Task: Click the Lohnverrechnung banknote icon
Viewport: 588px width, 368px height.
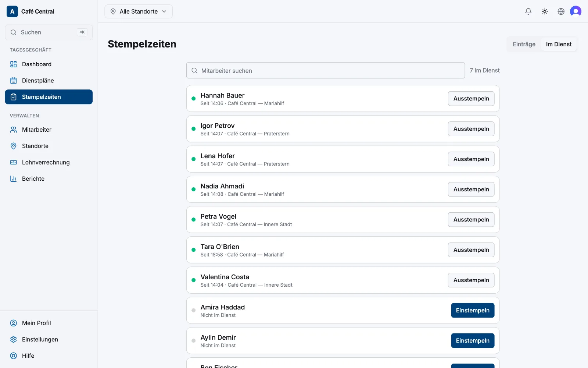Action: 14,162
